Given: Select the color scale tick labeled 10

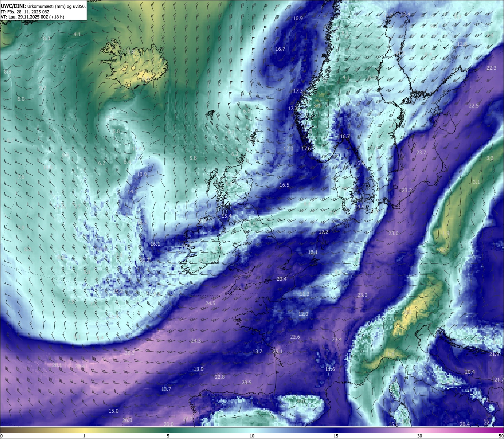Looking at the screenshot, I should [x=252, y=436].
